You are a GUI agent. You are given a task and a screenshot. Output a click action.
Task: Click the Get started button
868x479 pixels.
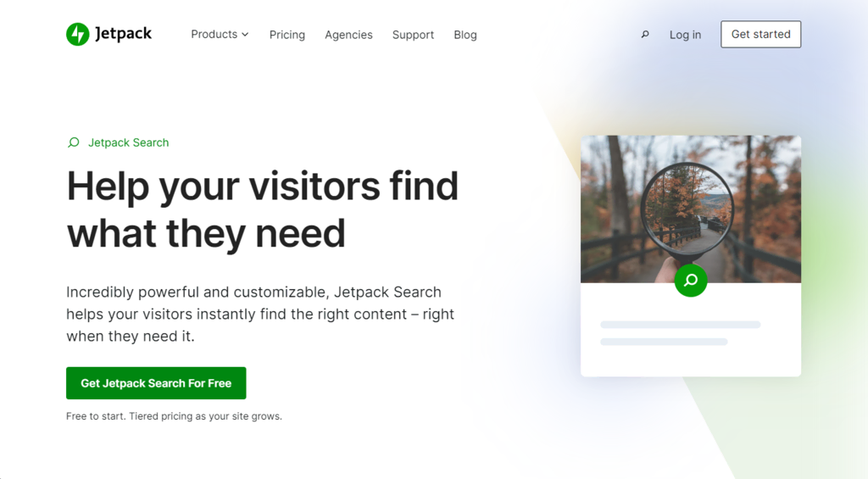(x=760, y=34)
